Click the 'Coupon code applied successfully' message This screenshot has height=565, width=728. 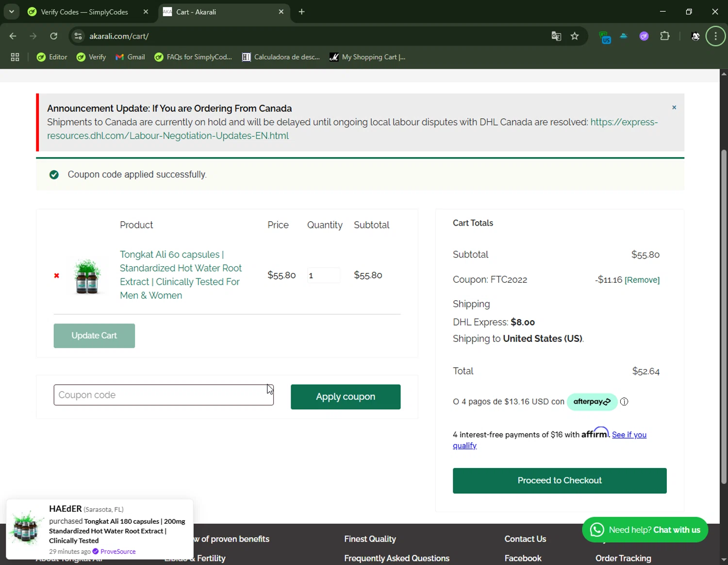[x=137, y=175]
